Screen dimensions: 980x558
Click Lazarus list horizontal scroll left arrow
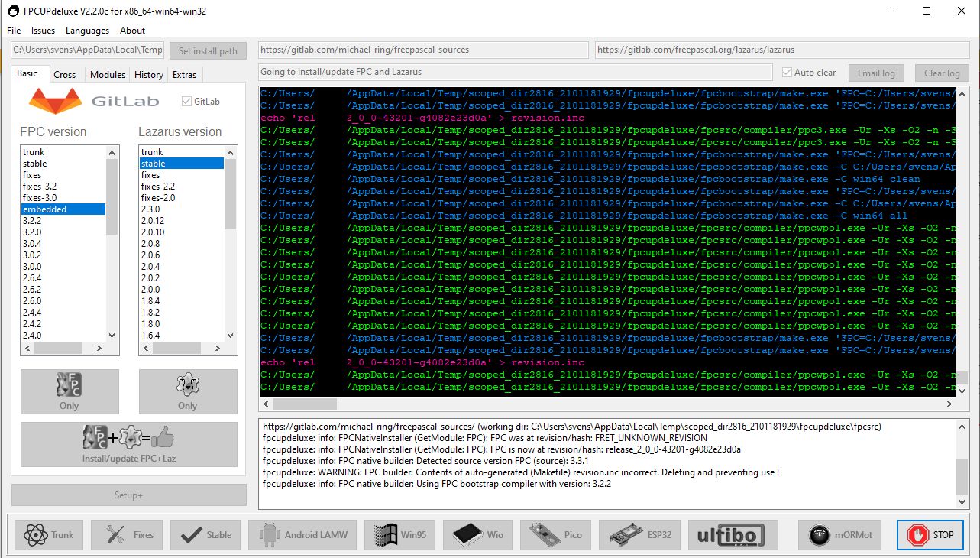[146, 349]
